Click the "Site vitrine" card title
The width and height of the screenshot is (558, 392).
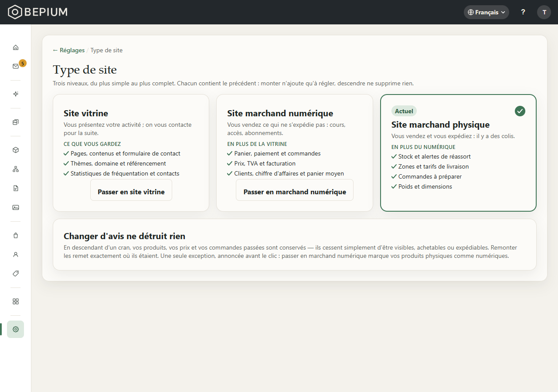click(x=86, y=114)
